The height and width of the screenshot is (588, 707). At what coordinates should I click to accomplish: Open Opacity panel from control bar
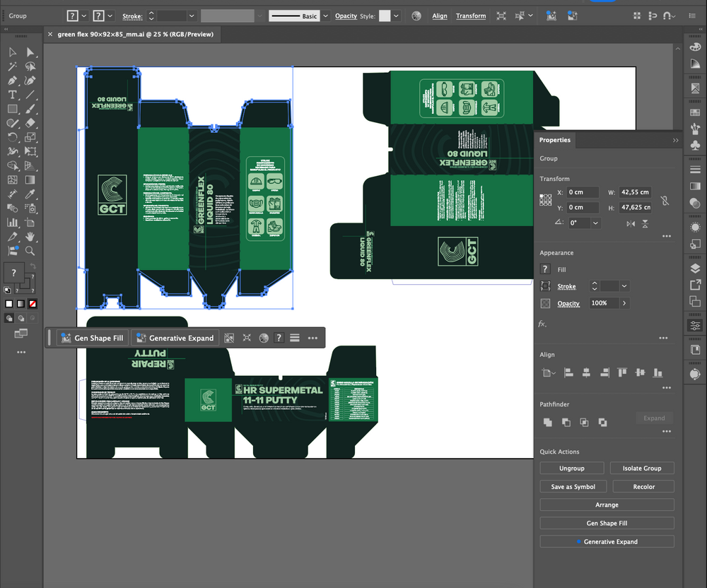[346, 16]
